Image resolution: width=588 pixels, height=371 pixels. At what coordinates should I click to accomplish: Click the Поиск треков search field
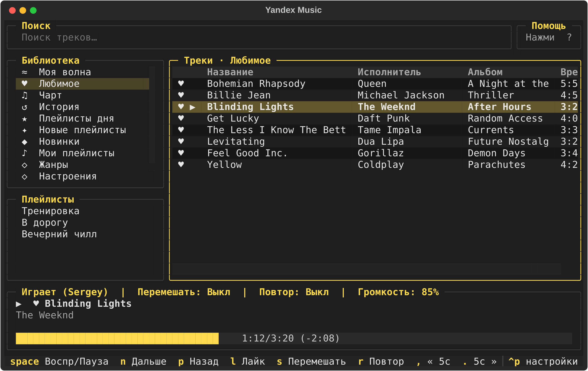[x=259, y=37]
